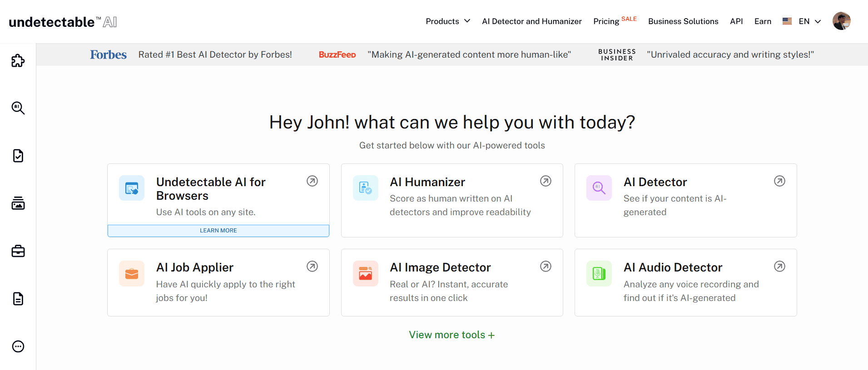Click the AI Detector purple magnifier card icon

point(599,188)
